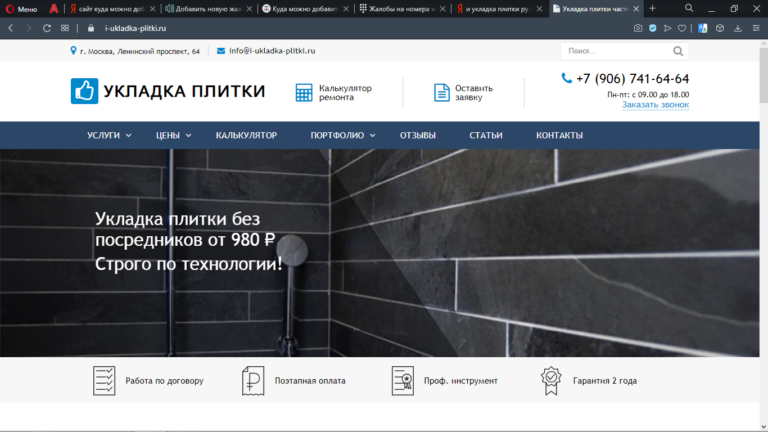Open the КОНТАКТЫ menu item
This screenshot has height=432, width=768.
[x=559, y=135]
